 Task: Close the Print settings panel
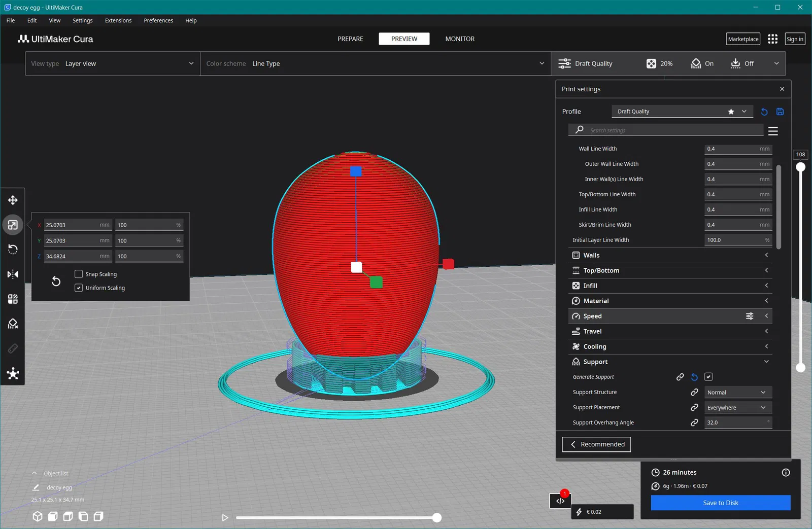pos(782,89)
